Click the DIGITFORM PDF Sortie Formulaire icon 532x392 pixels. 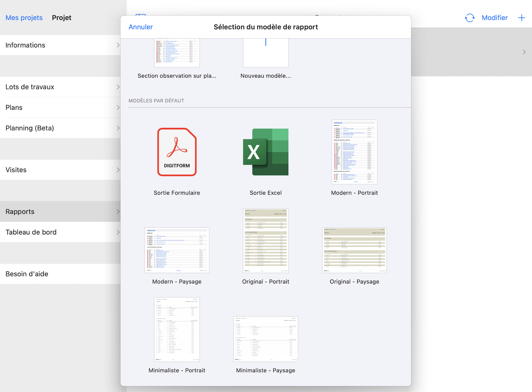click(177, 152)
